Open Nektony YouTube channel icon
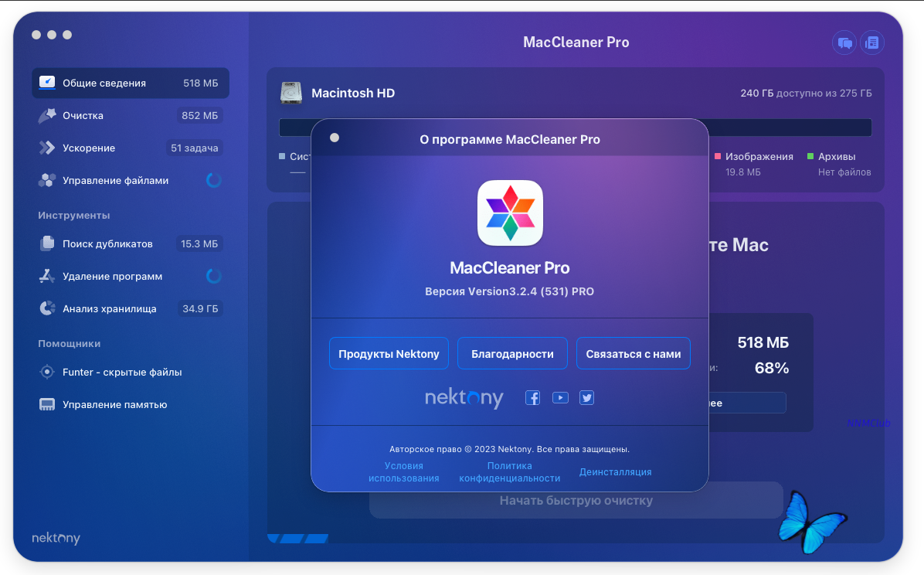 [560, 397]
